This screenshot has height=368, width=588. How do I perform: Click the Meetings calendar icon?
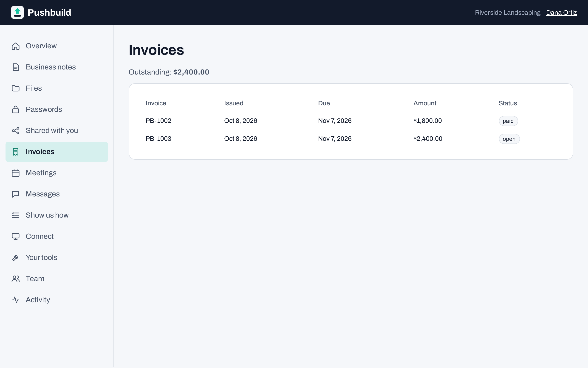coord(16,173)
